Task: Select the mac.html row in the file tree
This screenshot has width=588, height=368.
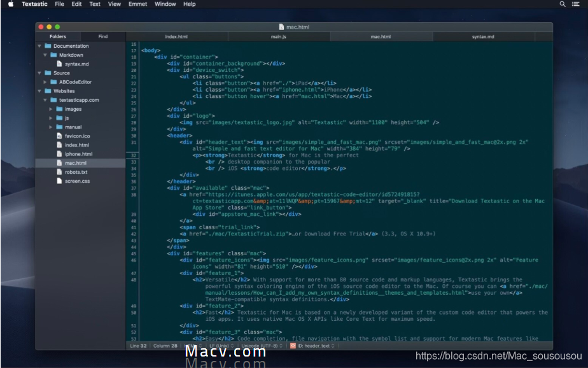Action: (x=81, y=163)
